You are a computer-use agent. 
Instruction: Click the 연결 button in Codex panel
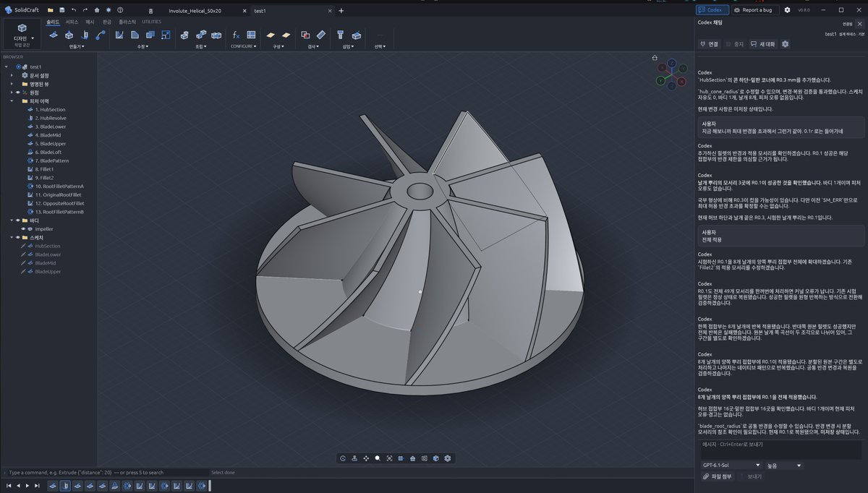tap(709, 44)
